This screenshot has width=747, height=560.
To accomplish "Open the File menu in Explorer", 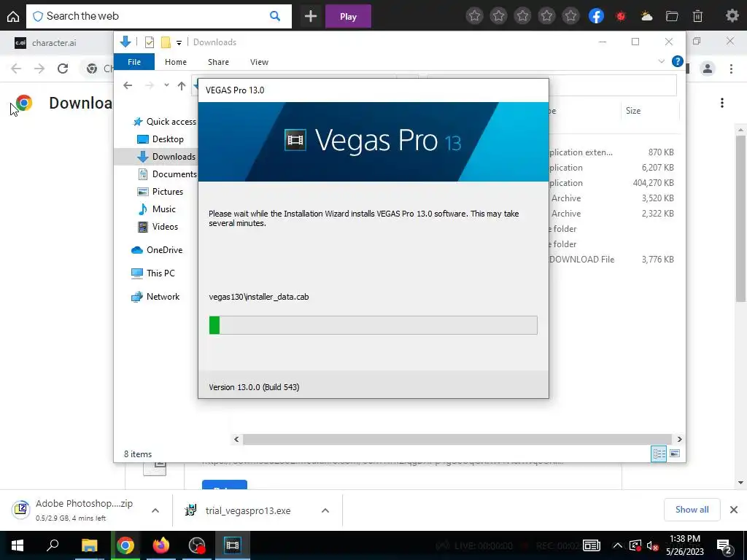I will (134, 62).
